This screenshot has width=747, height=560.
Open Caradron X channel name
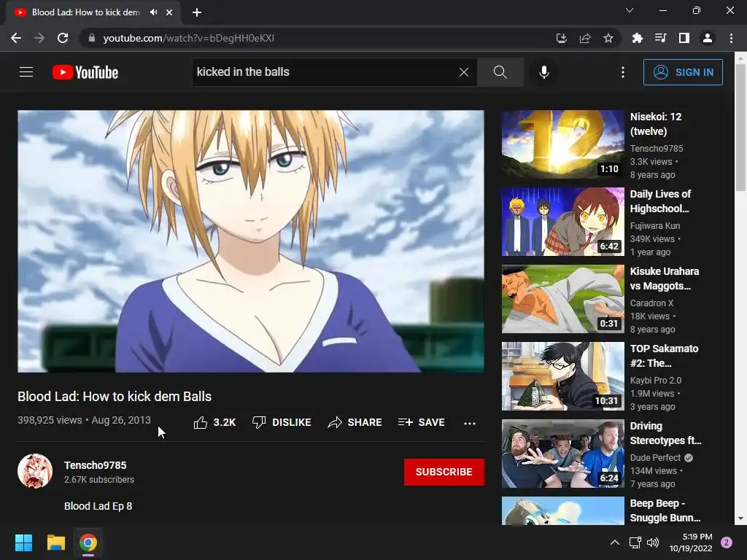tap(651, 303)
